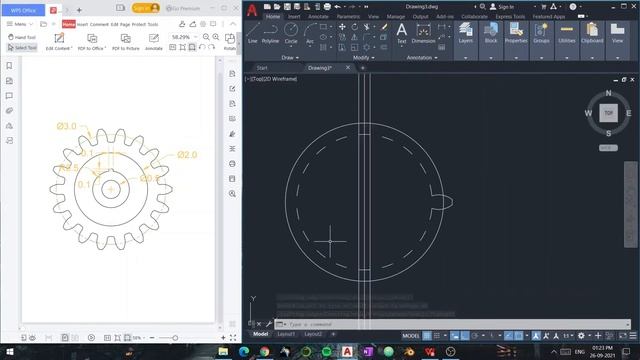The image size is (640, 360).
Task: Click the Plot print icon in AutoCAD quick access
Action: [x=327, y=7]
